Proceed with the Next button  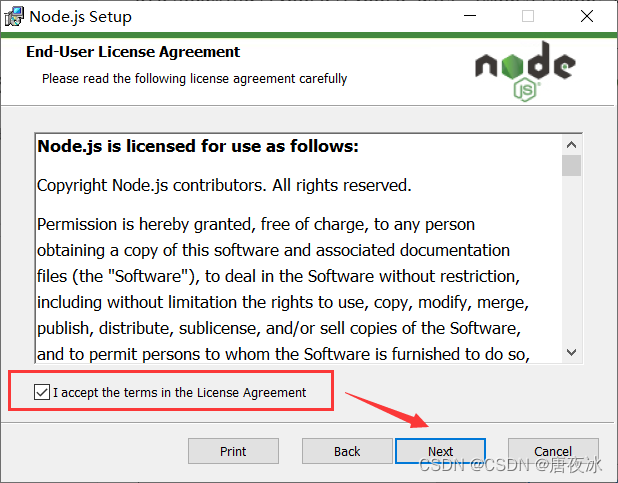440,451
